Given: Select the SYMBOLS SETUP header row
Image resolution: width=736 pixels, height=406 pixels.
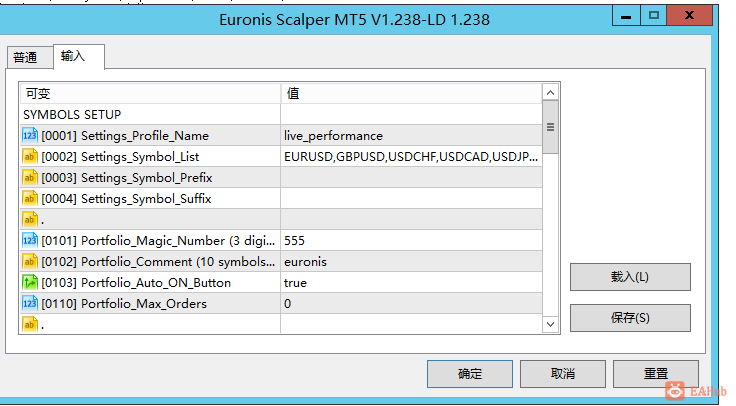Looking at the screenshot, I should 281,115.
